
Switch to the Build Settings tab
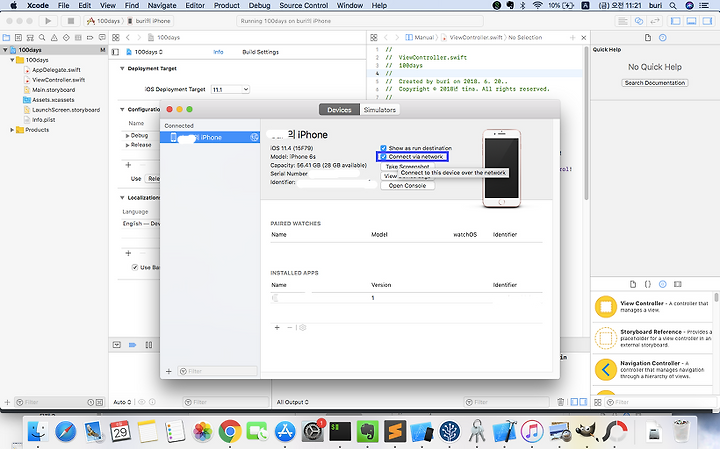[x=260, y=52]
